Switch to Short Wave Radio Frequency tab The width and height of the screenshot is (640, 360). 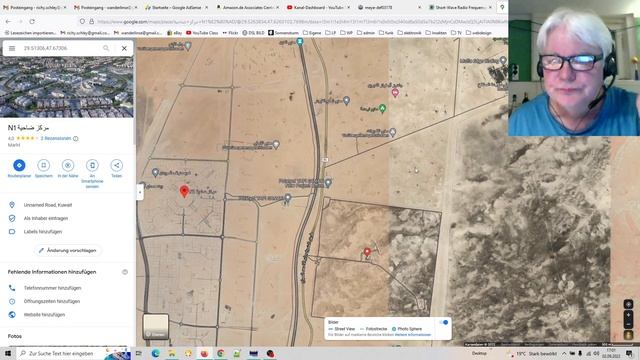(459, 7)
